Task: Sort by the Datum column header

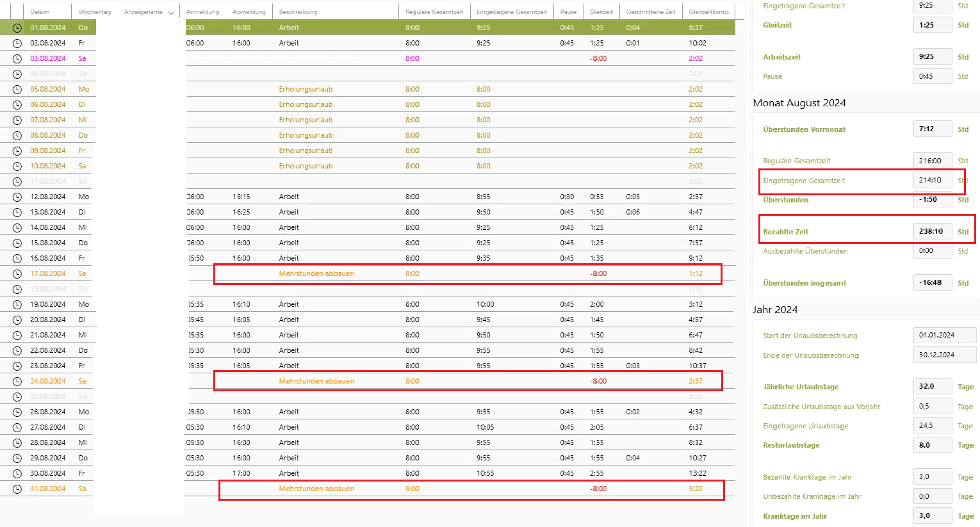Action: pyautogui.click(x=40, y=12)
